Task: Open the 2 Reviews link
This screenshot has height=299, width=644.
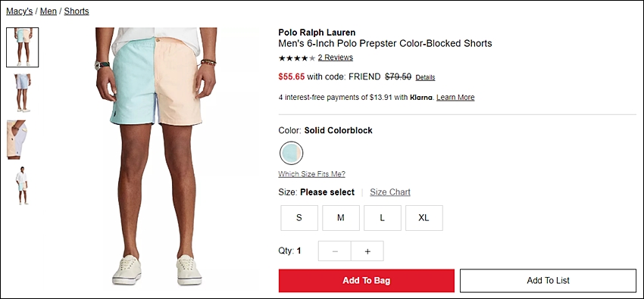Action: point(335,58)
